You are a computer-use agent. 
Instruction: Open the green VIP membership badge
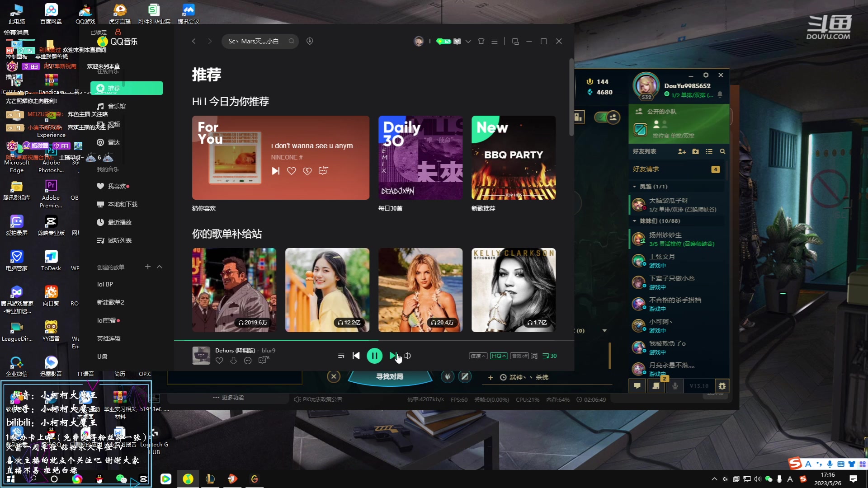(443, 41)
